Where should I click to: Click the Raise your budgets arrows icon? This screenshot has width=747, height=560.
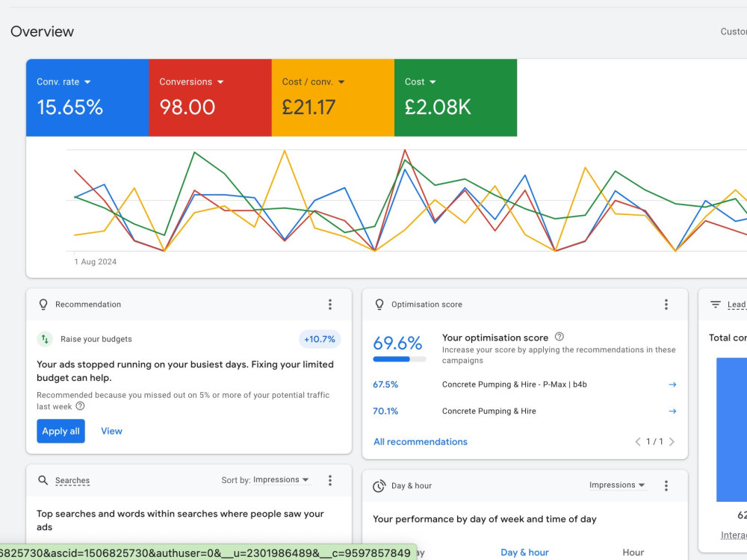pos(45,339)
